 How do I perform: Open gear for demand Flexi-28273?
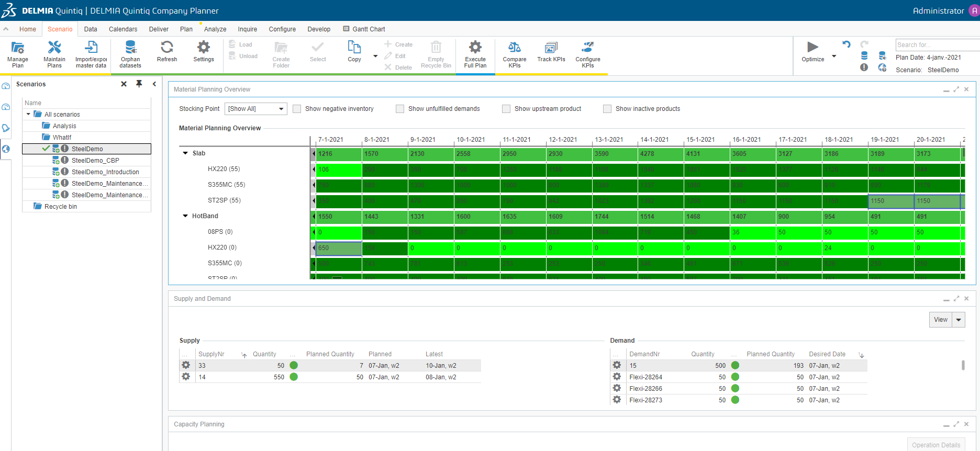(617, 400)
